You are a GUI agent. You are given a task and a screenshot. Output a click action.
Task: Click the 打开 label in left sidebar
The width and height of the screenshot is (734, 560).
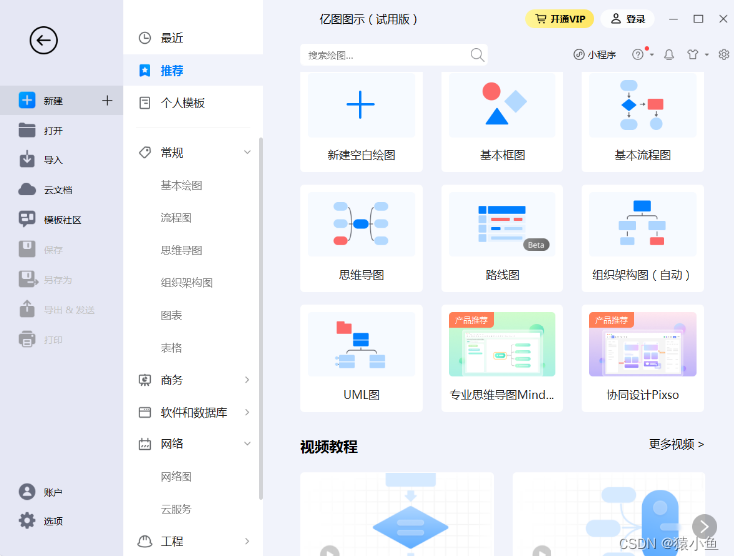pos(53,131)
